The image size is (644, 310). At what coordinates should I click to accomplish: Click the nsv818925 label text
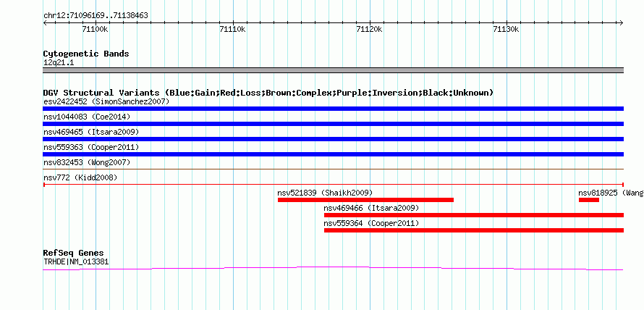(x=611, y=193)
